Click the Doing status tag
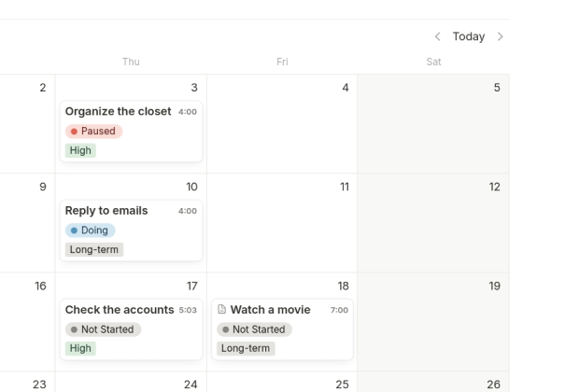The width and height of the screenshot is (579, 392). (90, 231)
